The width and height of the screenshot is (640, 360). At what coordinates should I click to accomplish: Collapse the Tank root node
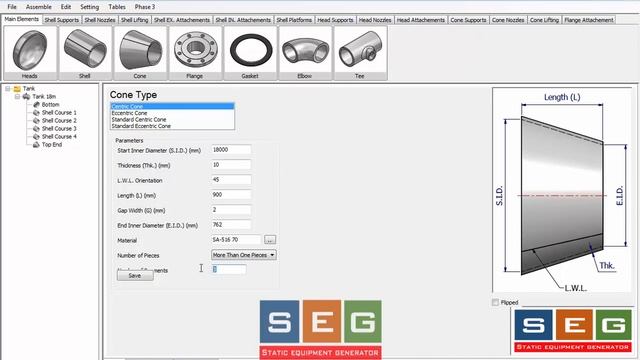click(x=8, y=89)
